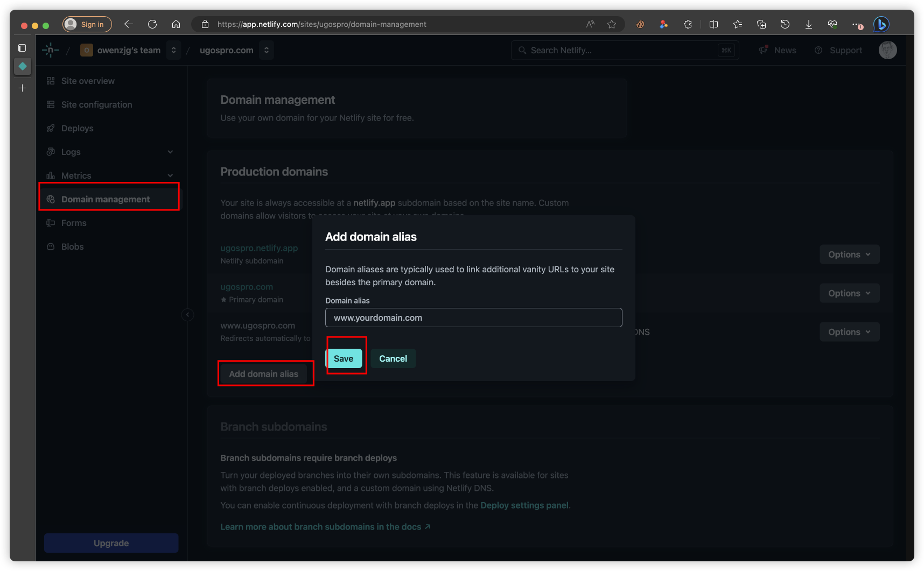Collapse the sidebar with the chevron handle
The height and width of the screenshot is (571, 924).
(187, 315)
